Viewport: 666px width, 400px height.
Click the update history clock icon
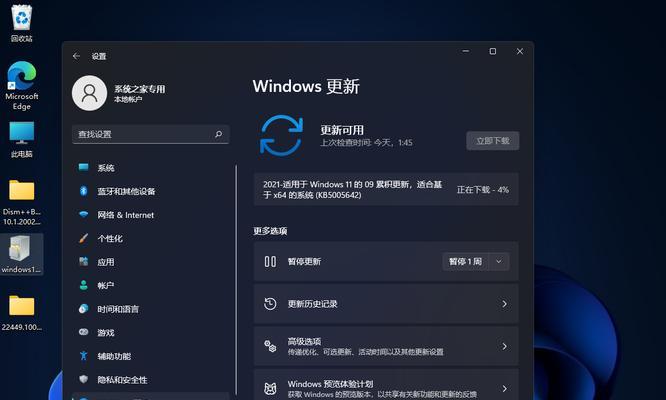tap(270, 304)
